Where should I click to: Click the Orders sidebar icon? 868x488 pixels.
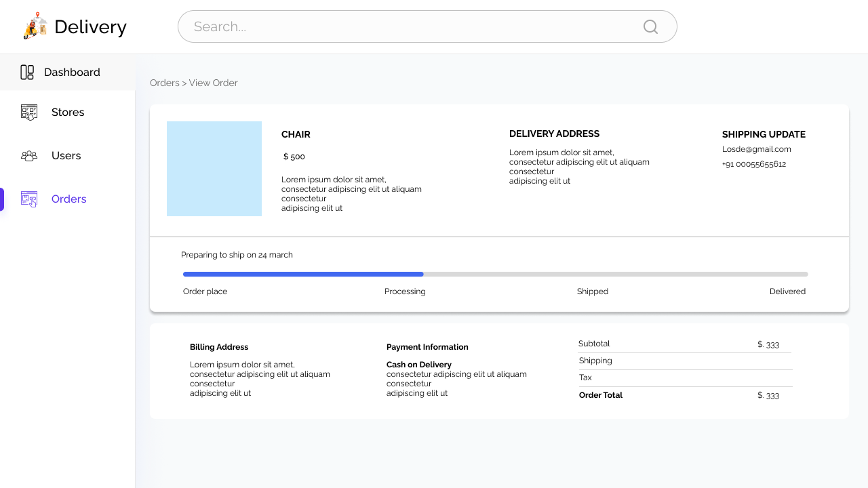coord(29,199)
